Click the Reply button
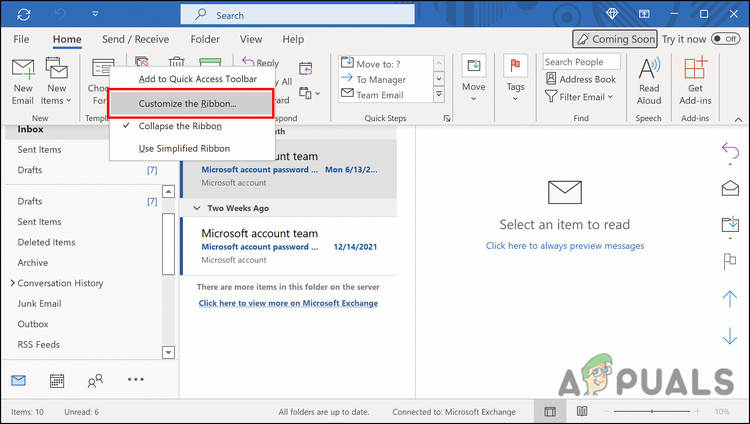 (x=261, y=62)
